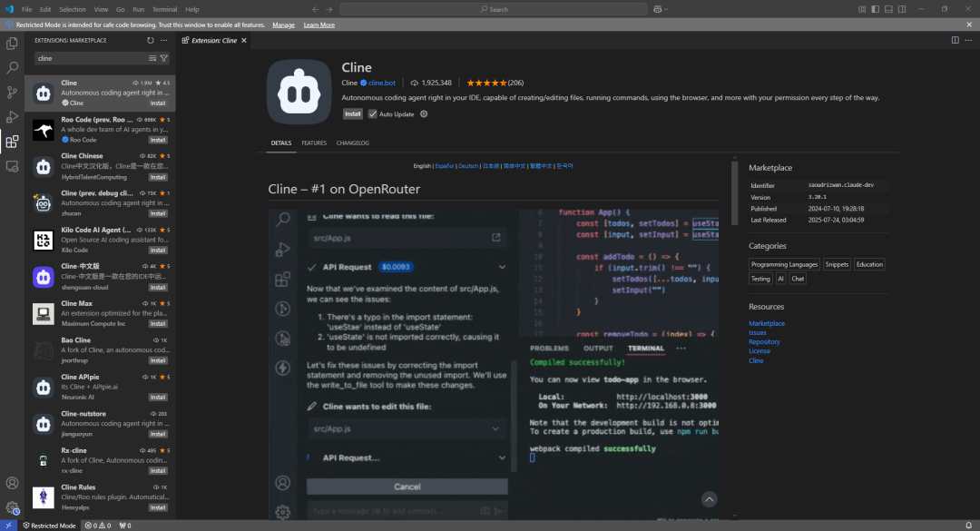The width and height of the screenshot is (980, 531).
Task: Open the Accounts icon above the settings gear
Action: click(x=12, y=484)
